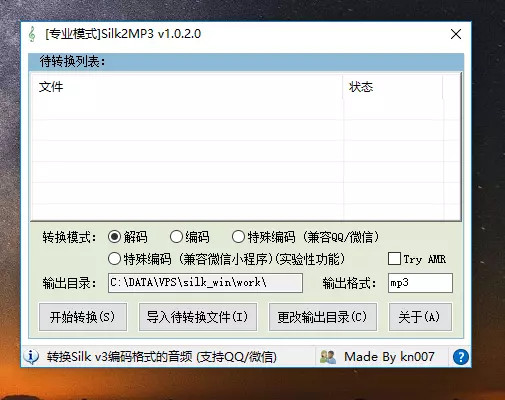Open the 关于(A) about button
This screenshot has width=505, height=400.
[x=420, y=317]
